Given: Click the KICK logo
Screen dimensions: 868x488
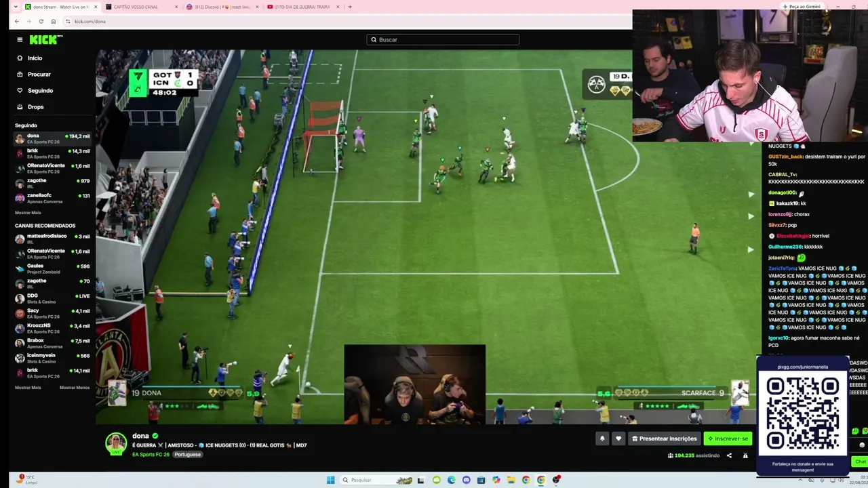Looking at the screenshot, I should coord(47,40).
